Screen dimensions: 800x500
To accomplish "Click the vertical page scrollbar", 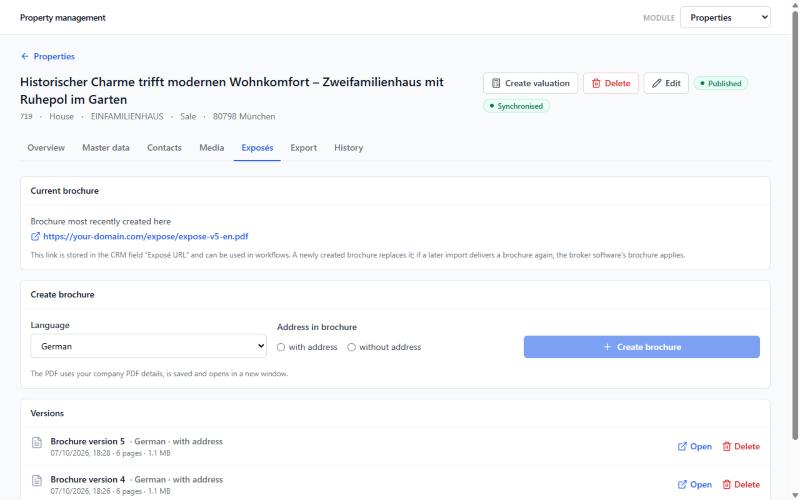I will tap(795, 224).
